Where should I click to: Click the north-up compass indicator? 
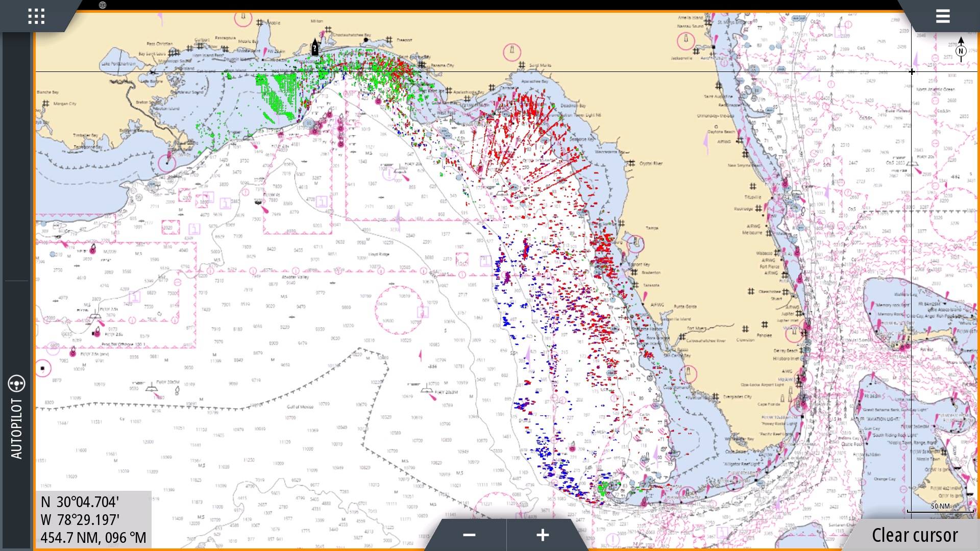click(961, 51)
